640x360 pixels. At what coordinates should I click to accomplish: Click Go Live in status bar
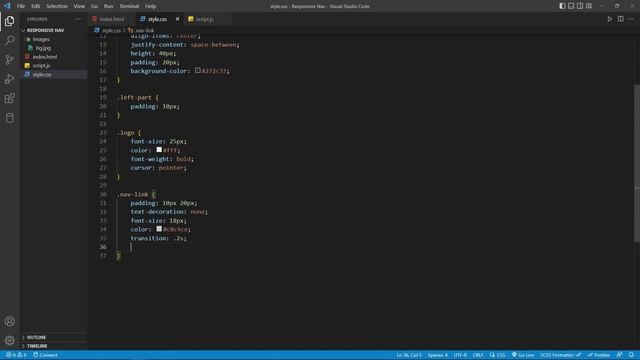tap(523, 355)
